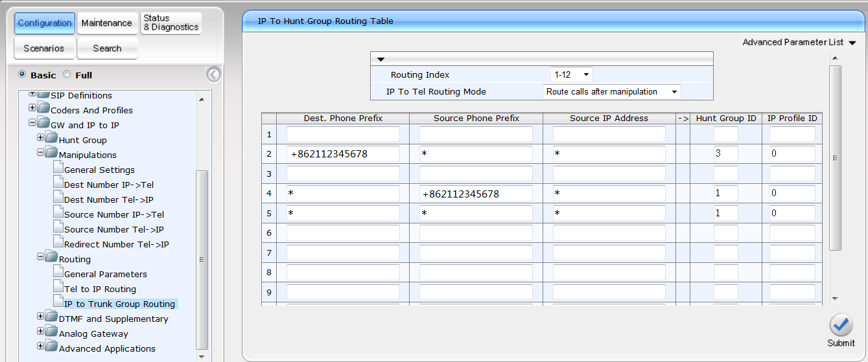Viewport: 868px width, 362px height.
Task: Click the routing table vertical scrollbar thumb
Action: (836, 157)
